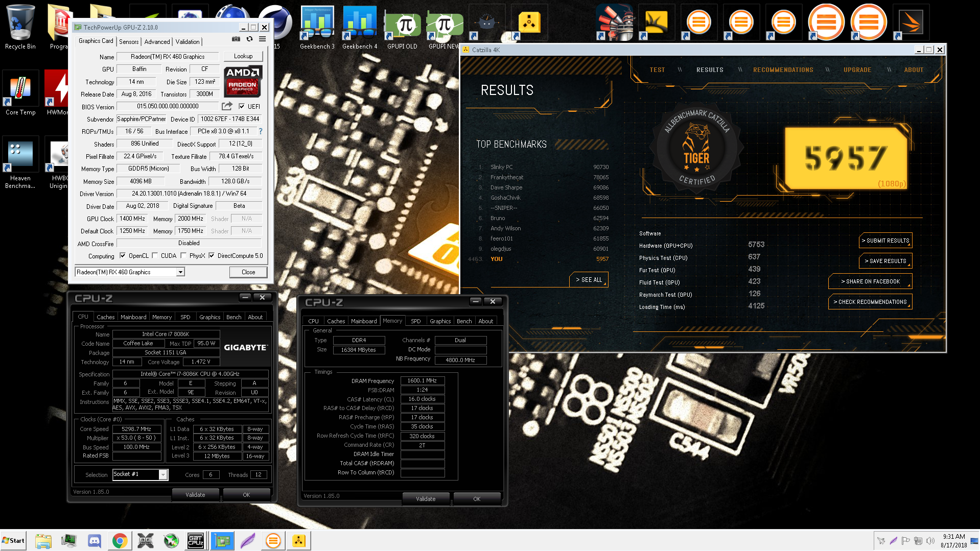Click the bus interface question mark icon

[x=261, y=131]
